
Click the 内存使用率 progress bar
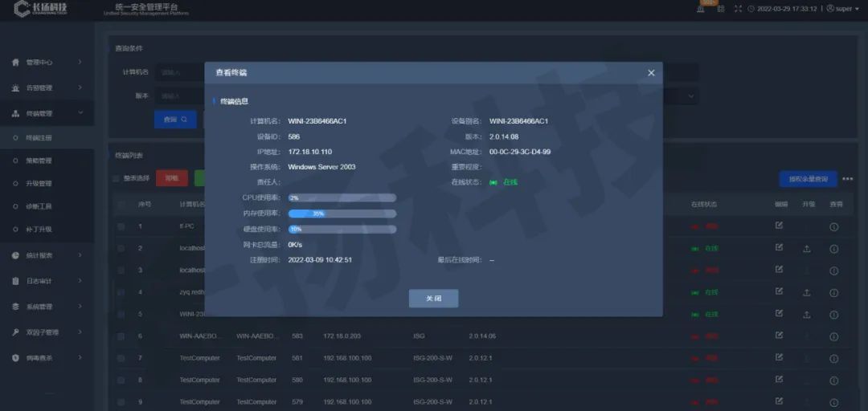(342, 214)
